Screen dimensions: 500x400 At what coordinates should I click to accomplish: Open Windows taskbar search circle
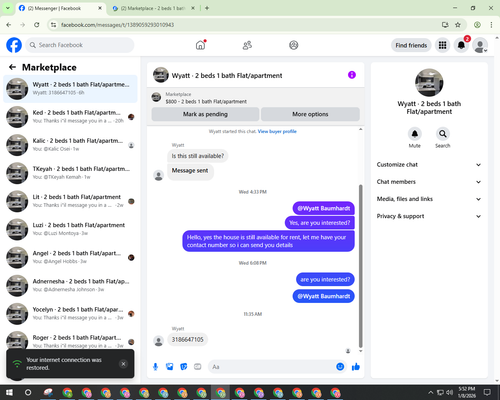[28, 392]
